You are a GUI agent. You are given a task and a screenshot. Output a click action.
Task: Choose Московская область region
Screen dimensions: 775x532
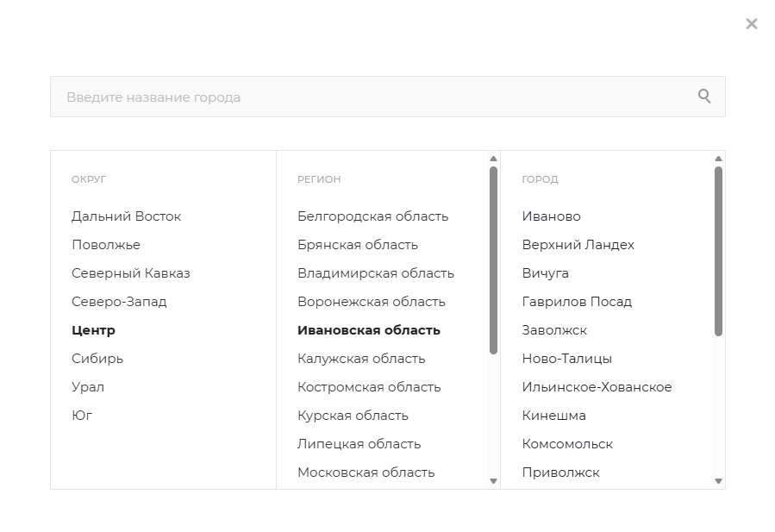(366, 473)
